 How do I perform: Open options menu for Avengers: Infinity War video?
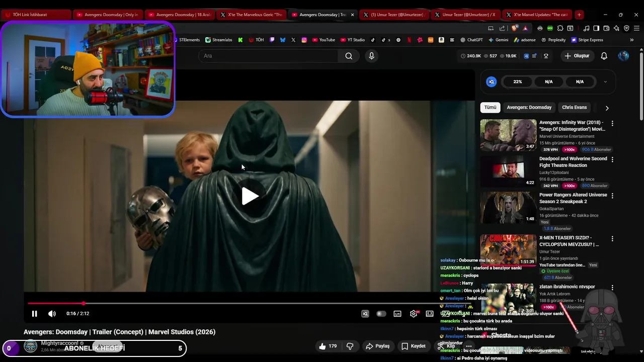pos(612,123)
